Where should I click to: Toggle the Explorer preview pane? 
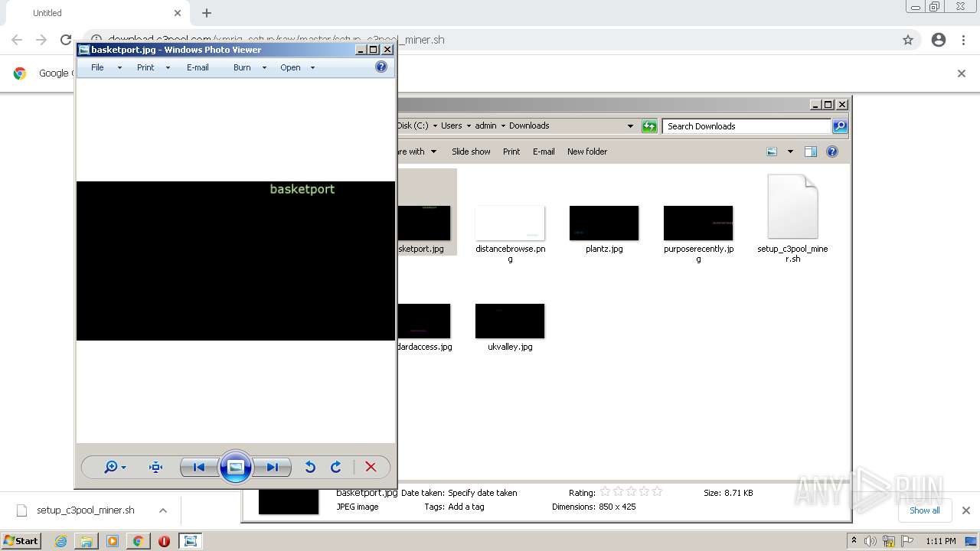[811, 152]
